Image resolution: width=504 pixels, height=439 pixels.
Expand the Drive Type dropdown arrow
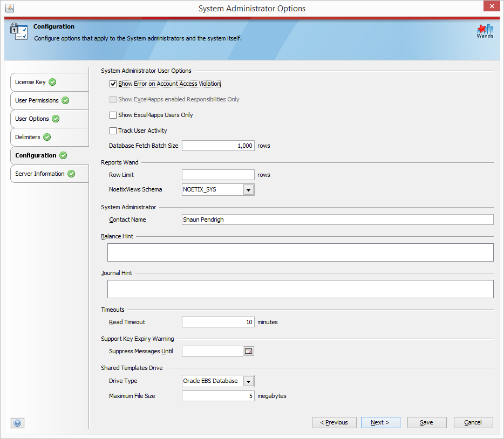[x=248, y=381]
